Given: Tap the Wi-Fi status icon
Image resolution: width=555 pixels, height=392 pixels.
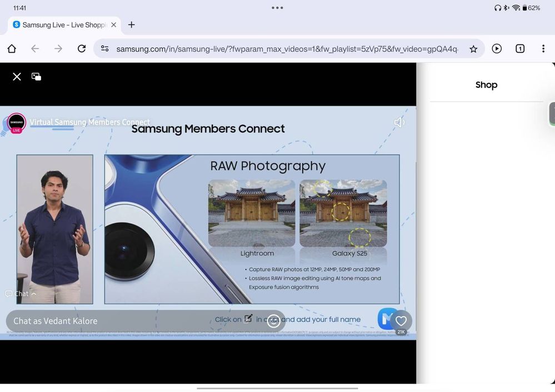Looking at the screenshot, I should point(516,8).
